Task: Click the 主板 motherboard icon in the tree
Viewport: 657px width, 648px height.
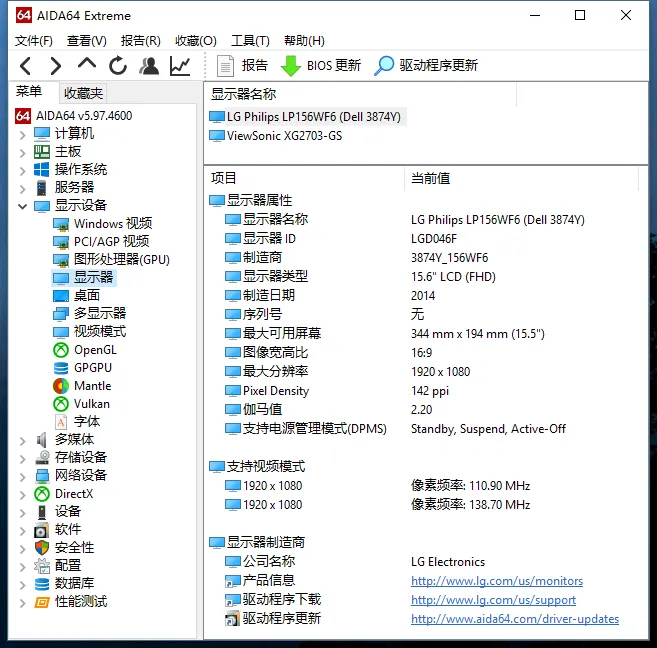Action: click(x=42, y=152)
